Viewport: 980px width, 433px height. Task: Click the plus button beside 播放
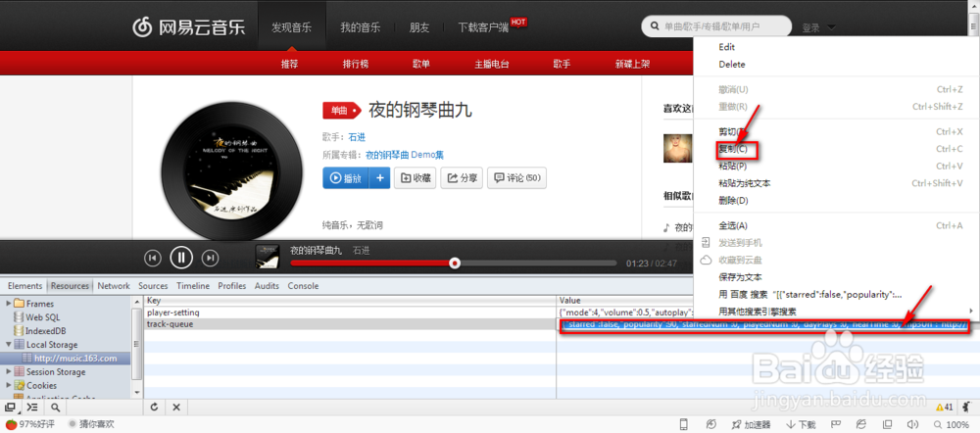click(380, 178)
